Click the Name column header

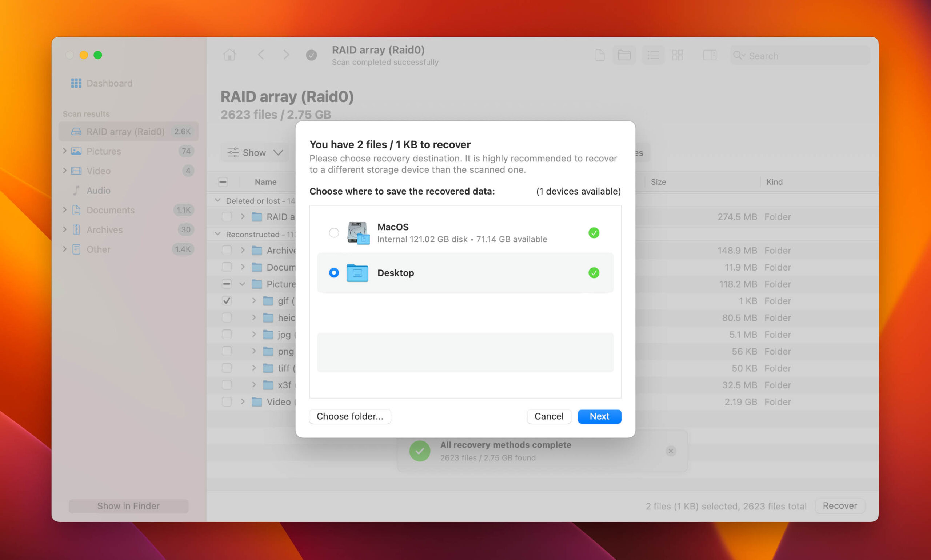[x=266, y=182]
